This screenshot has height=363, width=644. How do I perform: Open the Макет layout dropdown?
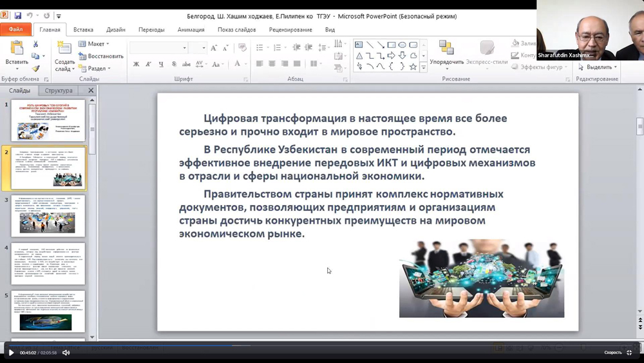pos(95,44)
